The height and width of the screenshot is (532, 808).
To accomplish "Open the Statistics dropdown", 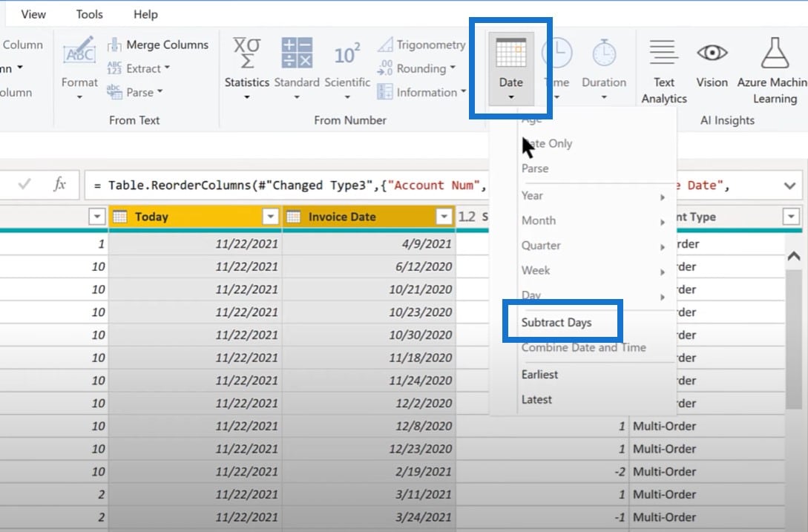I will pyautogui.click(x=247, y=68).
